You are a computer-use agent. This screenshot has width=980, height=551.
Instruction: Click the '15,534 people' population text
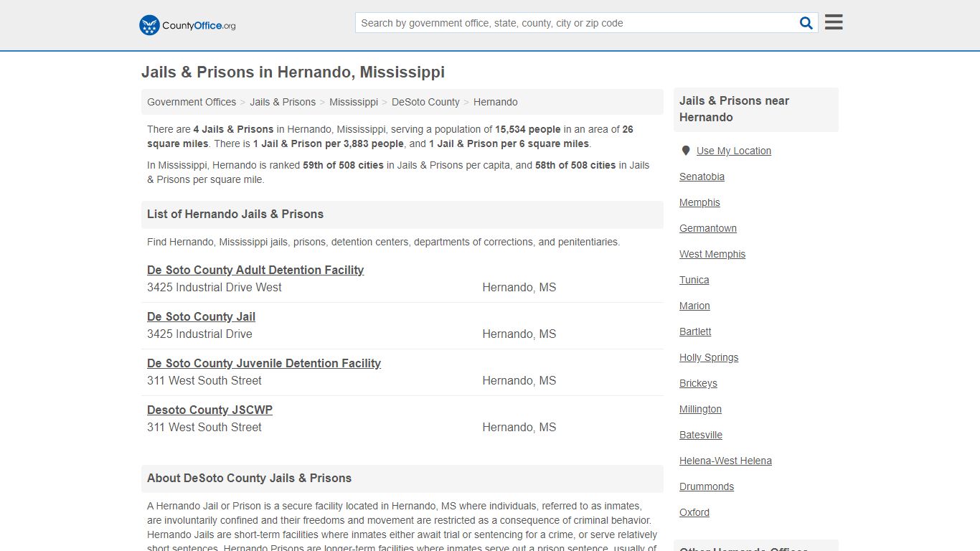coord(528,129)
